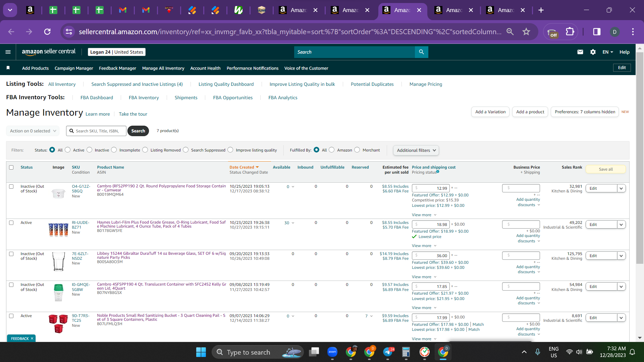Select the Search Suppressed status radio
Screen dimensions: 644x362
[x=186, y=150]
